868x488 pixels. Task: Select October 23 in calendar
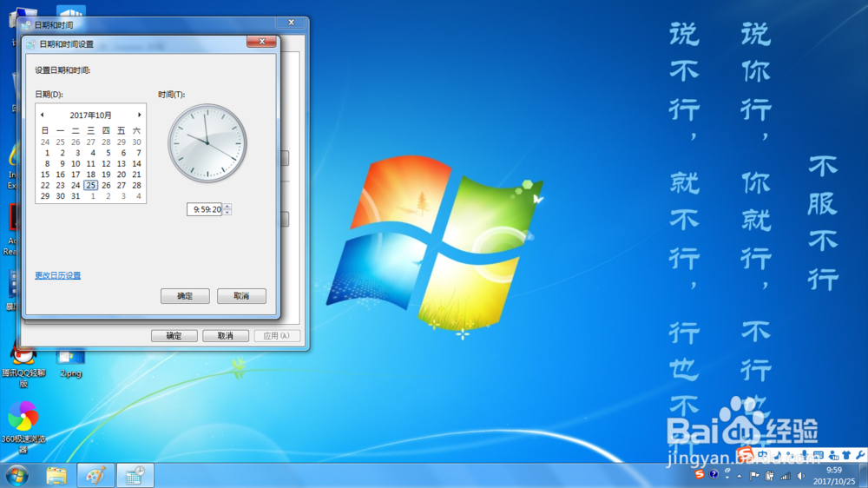61,186
